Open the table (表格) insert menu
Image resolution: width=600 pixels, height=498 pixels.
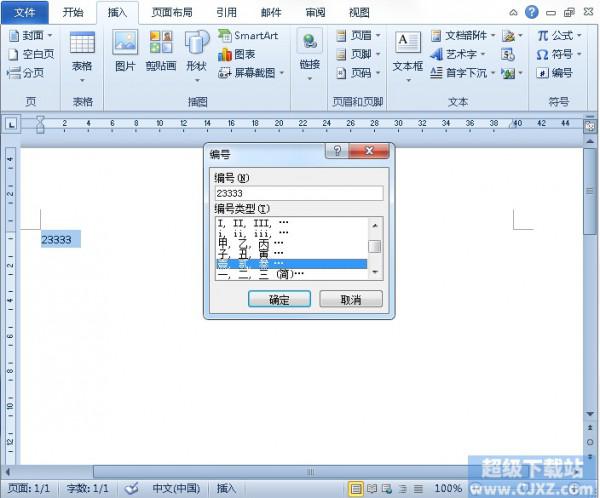82,57
